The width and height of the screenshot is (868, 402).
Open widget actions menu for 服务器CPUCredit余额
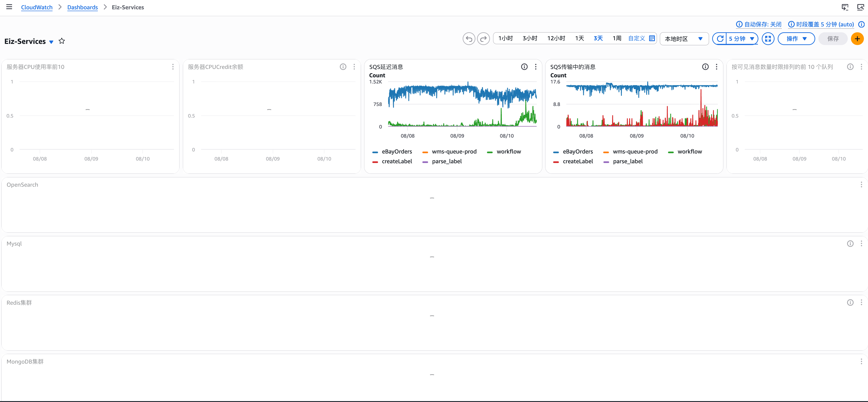pos(354,67)
